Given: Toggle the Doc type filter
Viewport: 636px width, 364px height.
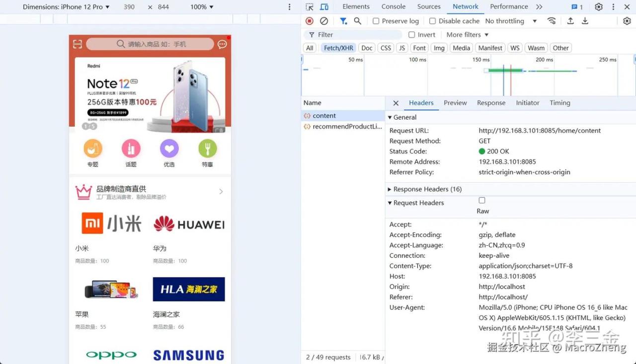Looking at the screenshot, I should tap(367, 48).
